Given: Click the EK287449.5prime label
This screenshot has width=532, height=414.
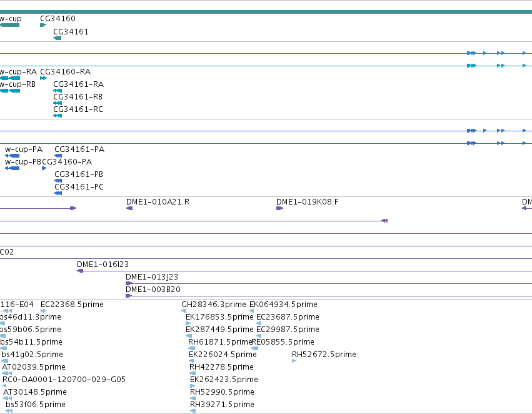Looking at the screenshot, I should [219, 330].
